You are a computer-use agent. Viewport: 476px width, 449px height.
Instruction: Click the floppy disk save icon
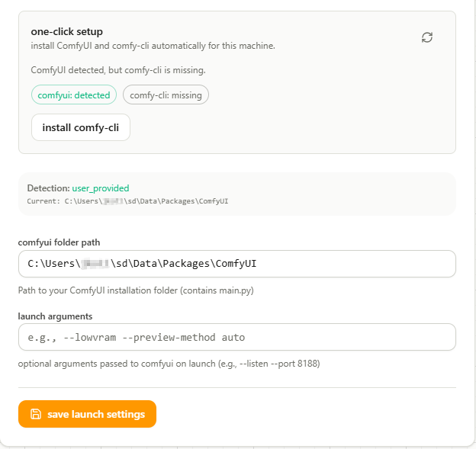[x=35, y=414]
